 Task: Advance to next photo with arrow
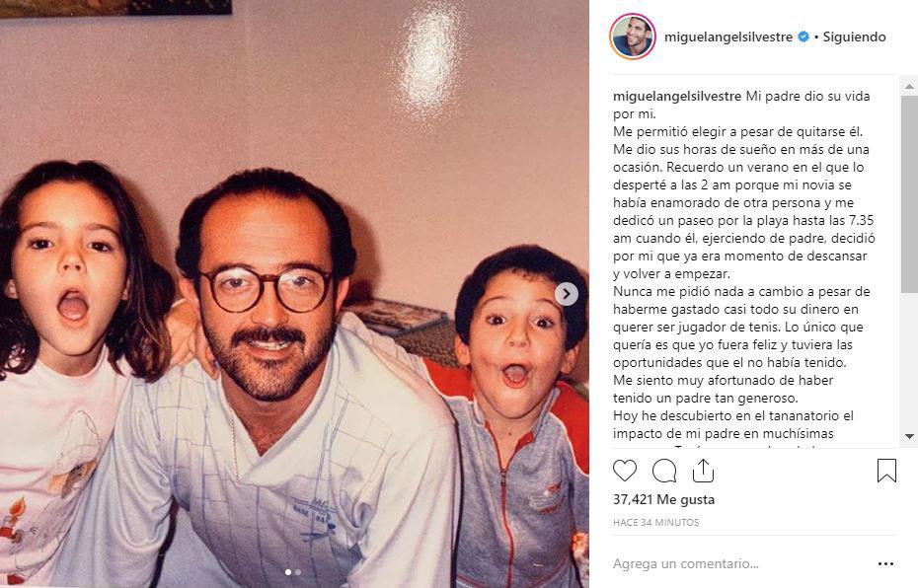567,294
